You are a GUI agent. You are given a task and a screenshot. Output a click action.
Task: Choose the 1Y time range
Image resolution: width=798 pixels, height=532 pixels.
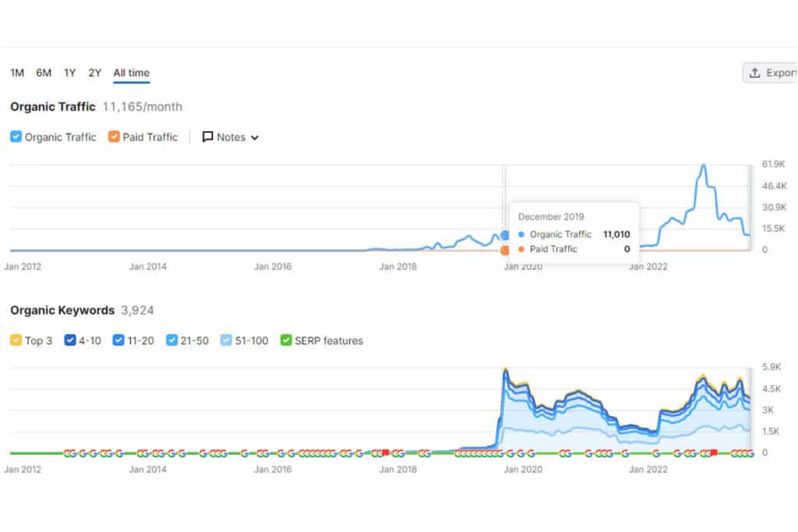coord(69,72)
